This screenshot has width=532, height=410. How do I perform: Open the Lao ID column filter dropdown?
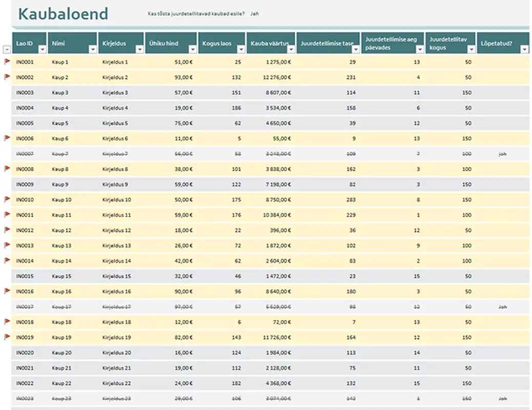43,49
